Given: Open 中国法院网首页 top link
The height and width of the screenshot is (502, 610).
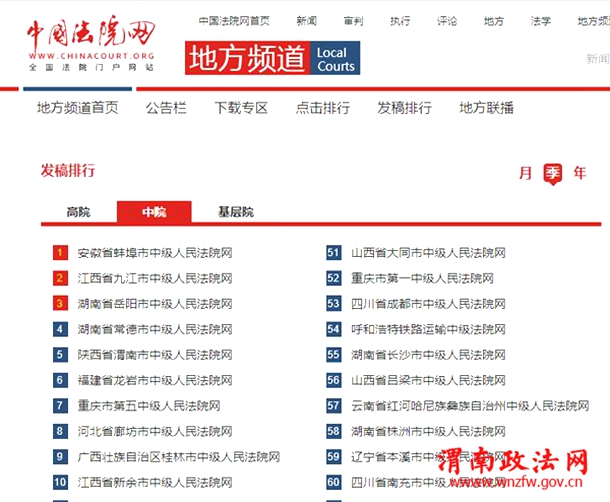Looking at the screenshot, I should click(234, 21).
